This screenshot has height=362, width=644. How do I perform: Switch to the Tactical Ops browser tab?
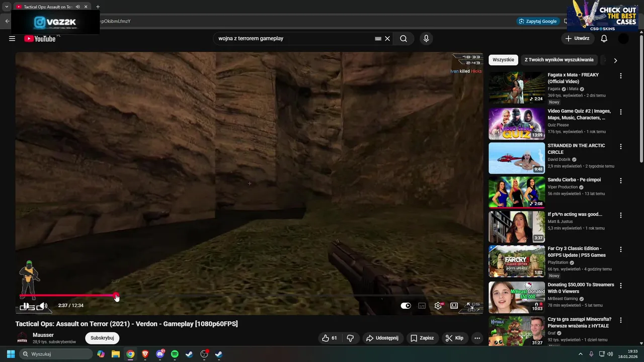pos(51,7)
